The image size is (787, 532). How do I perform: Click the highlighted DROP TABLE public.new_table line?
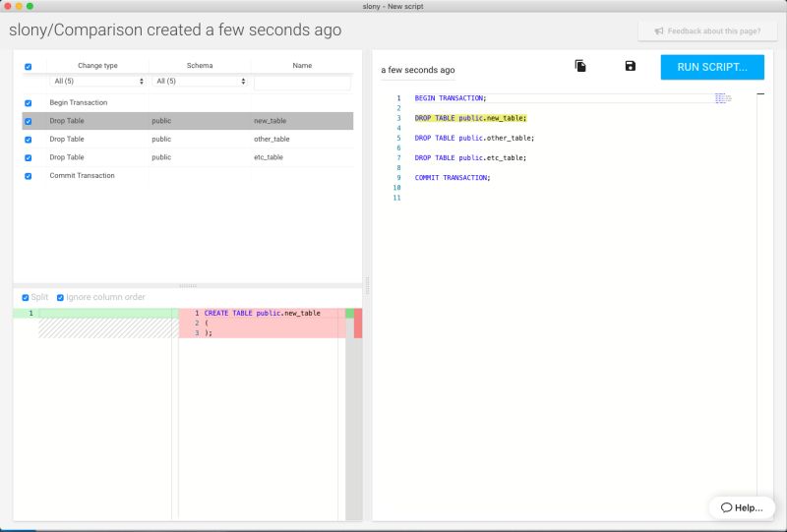point(470,118)
